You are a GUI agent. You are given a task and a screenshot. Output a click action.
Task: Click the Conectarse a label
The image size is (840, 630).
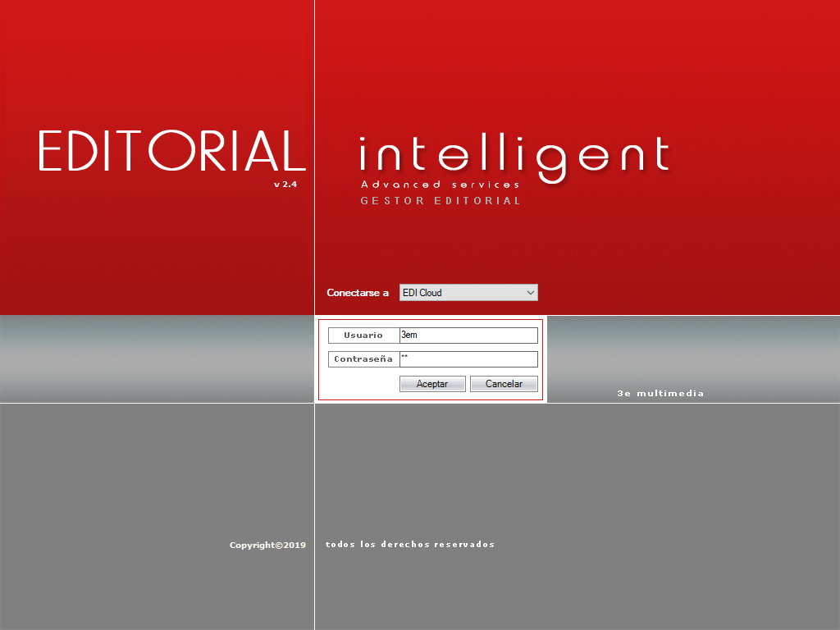(x=358, y=293)
